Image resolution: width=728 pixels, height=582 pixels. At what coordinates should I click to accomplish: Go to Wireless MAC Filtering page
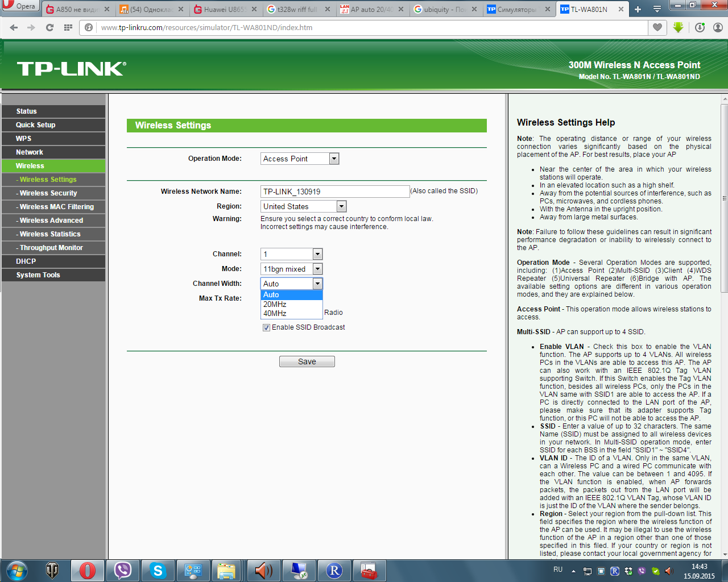tap(53, 207)
